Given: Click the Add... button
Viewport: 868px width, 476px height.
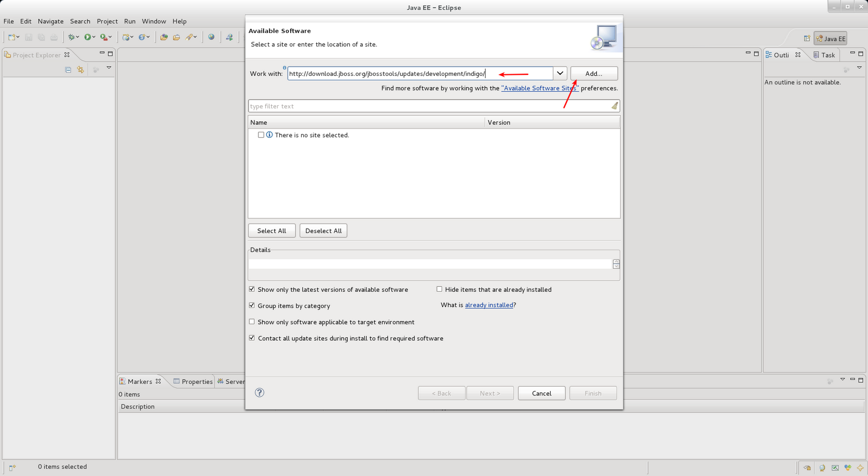Looking at the screenshot, I should [x=594, y=73].
